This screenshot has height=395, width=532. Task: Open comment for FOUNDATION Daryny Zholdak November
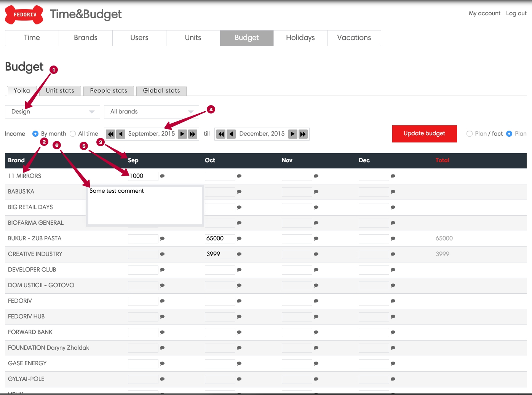316,348
